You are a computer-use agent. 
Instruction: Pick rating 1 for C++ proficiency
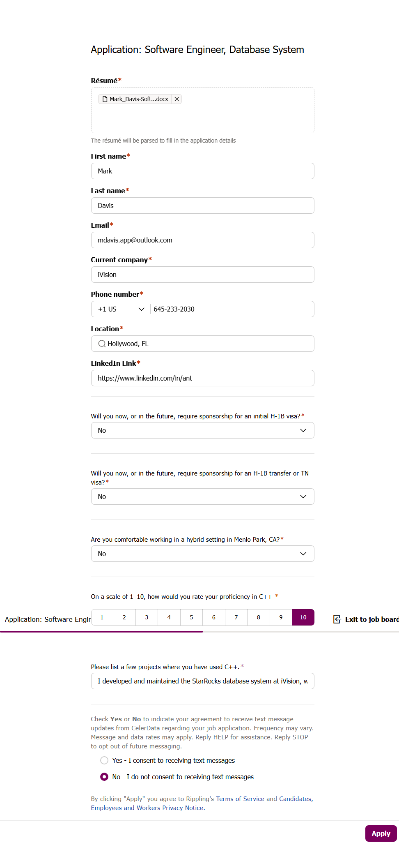click(x=102, y=617)
